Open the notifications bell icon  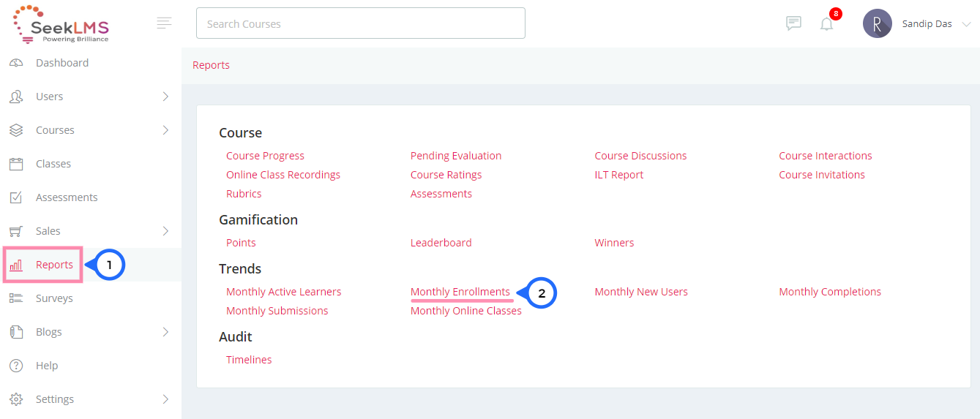[827, 24]
